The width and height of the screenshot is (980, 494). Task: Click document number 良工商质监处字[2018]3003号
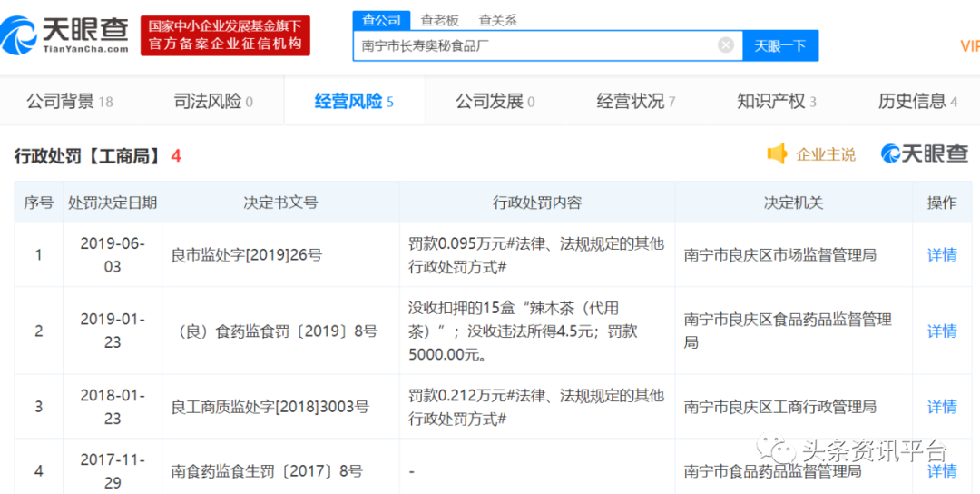coord(270,407)
